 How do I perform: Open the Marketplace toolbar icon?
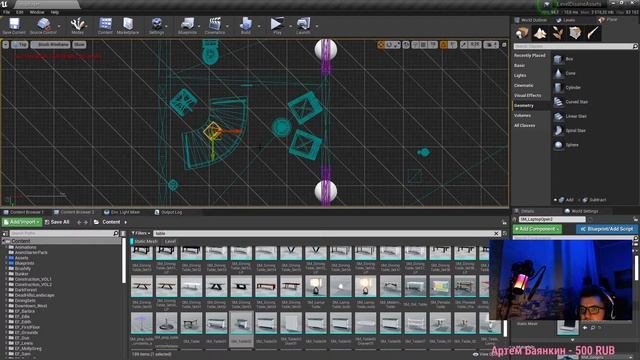[128, 26]
